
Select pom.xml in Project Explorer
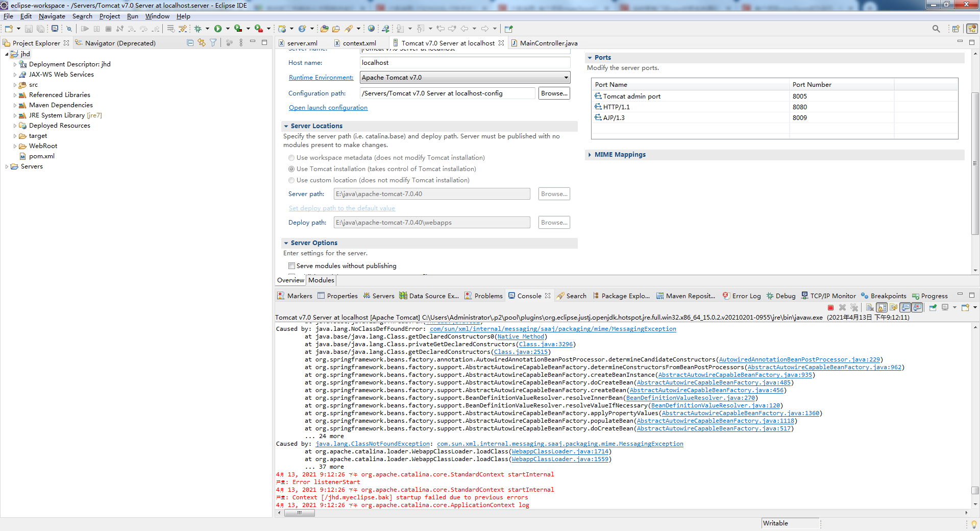[x=41, y=156]
